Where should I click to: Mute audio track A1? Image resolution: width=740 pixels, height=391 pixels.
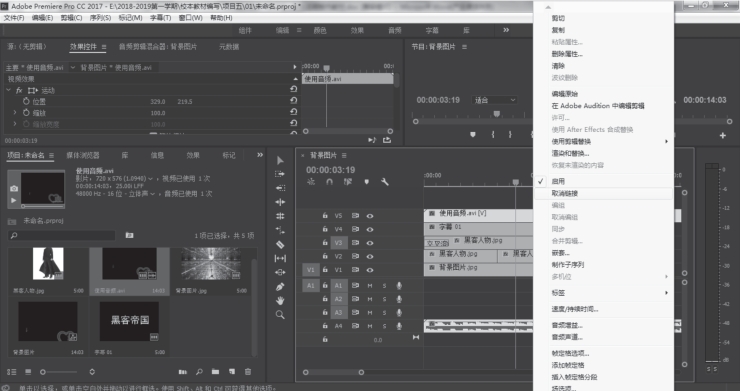(x=370, y=286)
